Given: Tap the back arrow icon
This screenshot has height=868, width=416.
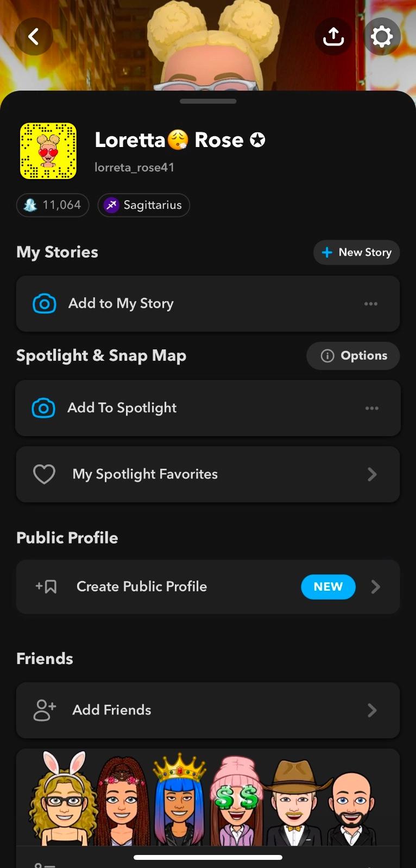Looking at the screenshot, I should click(x=34, y=37).
